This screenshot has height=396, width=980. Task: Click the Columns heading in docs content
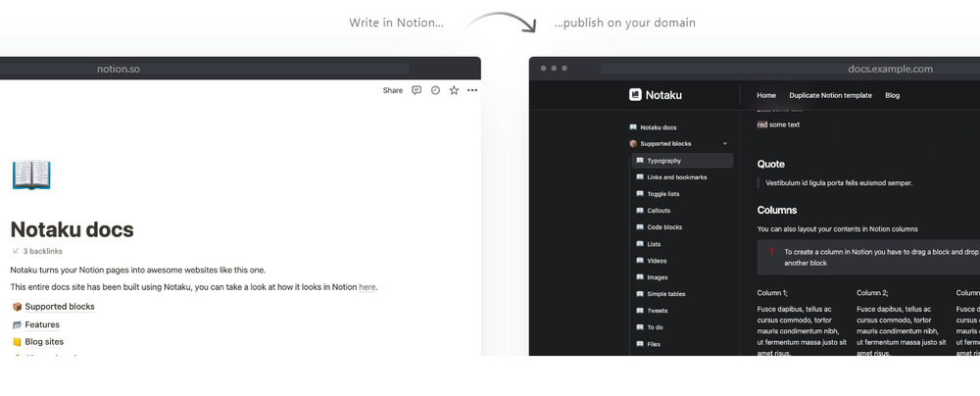tap(777, 210)
